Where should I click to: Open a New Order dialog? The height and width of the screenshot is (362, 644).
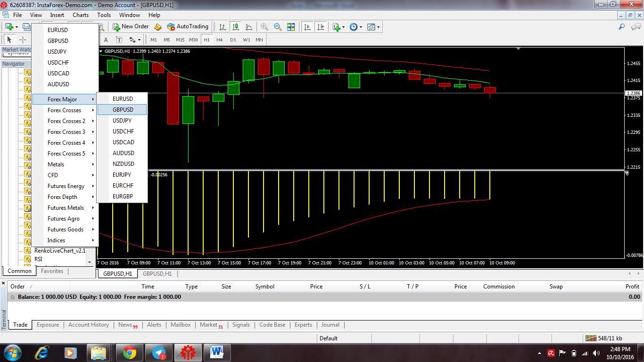pos(131,27)
